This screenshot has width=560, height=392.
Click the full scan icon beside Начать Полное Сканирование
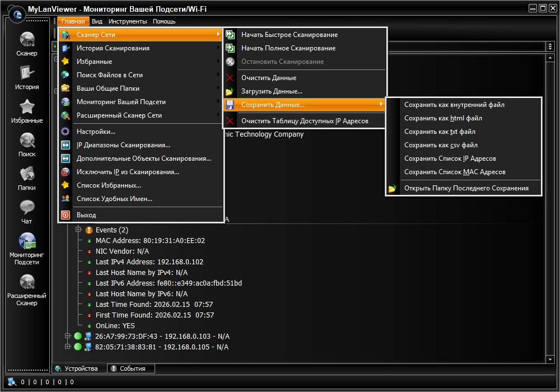[230, 48]
